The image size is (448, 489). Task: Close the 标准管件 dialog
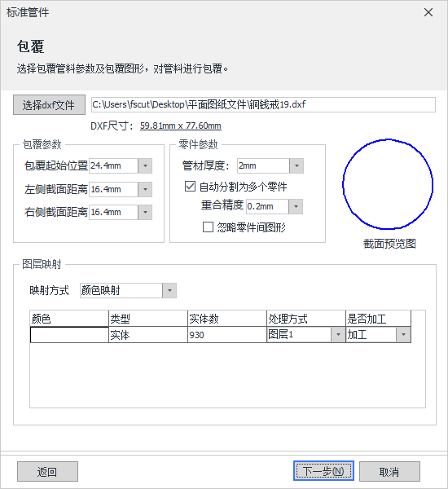[x=428, y=12]
